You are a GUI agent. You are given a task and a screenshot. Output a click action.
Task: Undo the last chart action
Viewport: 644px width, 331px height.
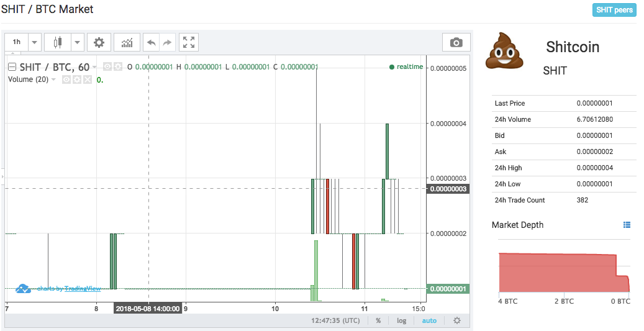click(151, 42)
